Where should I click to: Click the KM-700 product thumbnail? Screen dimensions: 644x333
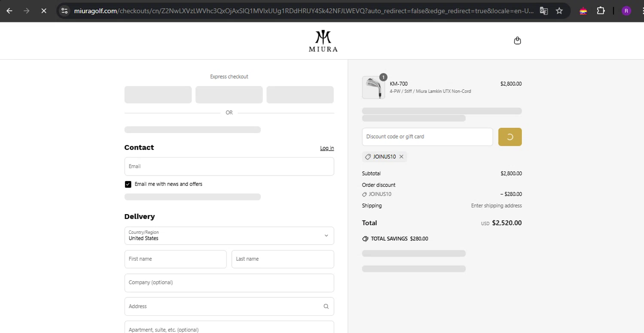pos(374,88)
